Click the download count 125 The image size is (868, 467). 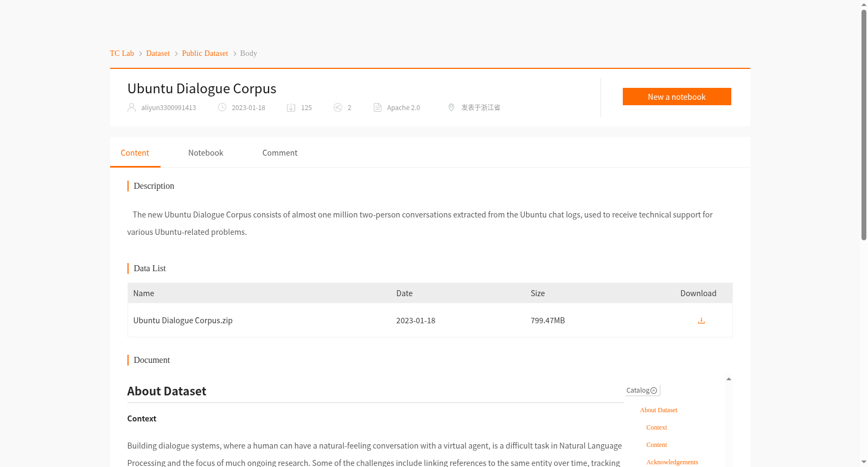coord(307,108)
